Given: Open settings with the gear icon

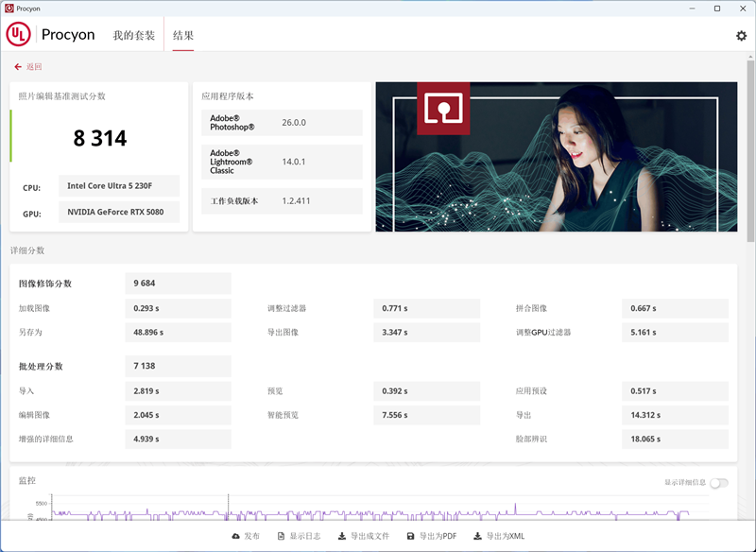Looking at the screenshot, I should click(743, 34).
